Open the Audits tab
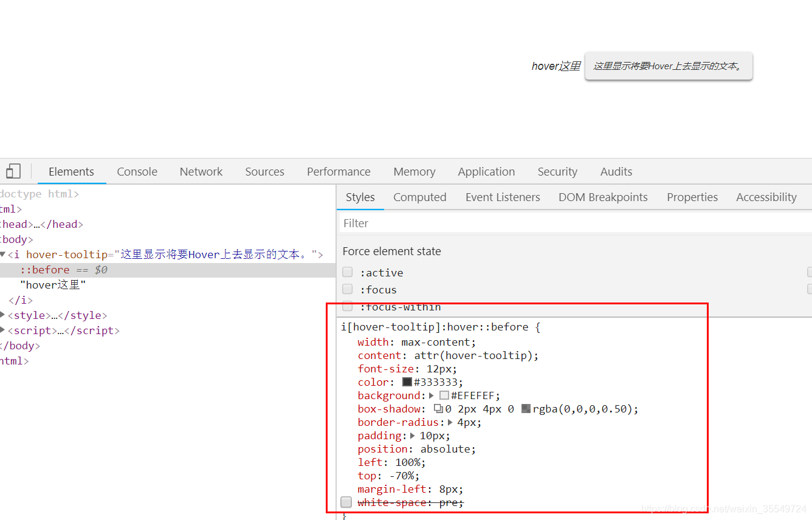 coord(616,171)
